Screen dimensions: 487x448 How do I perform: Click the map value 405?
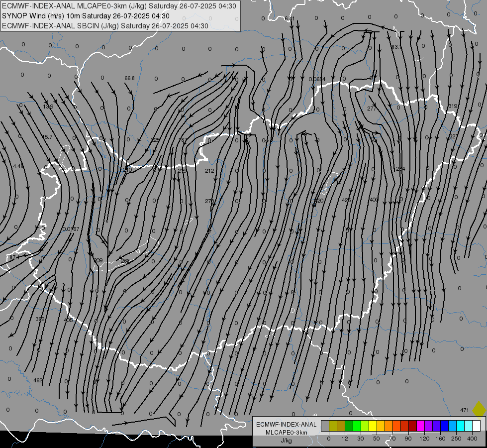pyautogui.click(x=68, y=320)
